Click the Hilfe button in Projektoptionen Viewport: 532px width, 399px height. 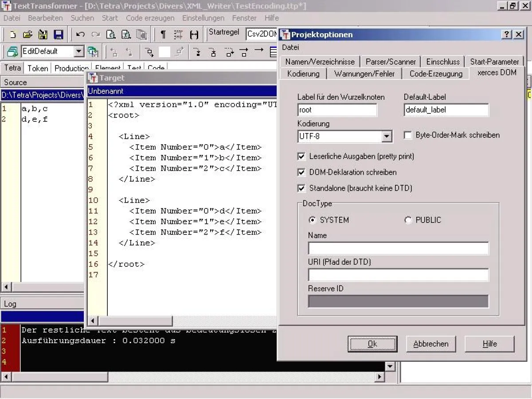point(489,344)
